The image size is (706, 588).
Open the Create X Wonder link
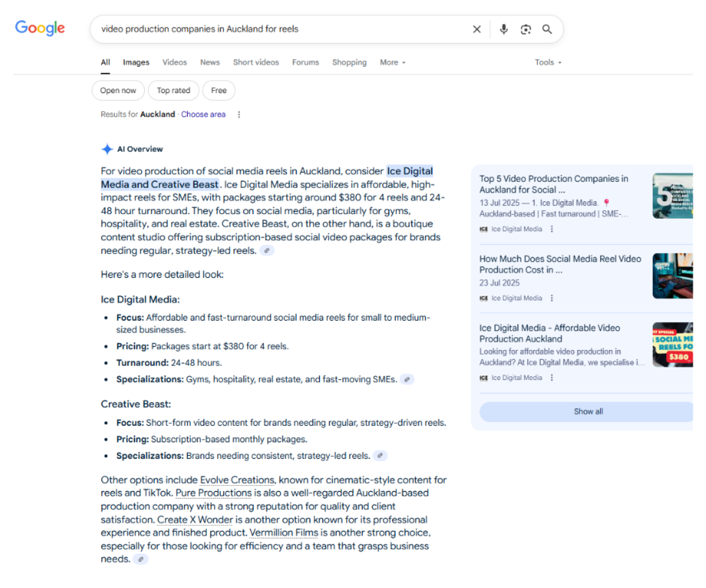pos(195,520)
